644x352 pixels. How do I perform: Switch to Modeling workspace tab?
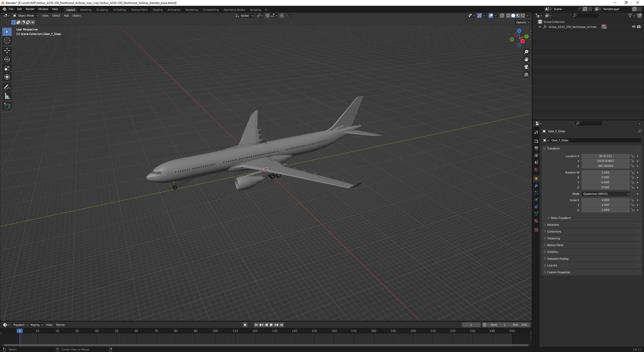[86, 10]
